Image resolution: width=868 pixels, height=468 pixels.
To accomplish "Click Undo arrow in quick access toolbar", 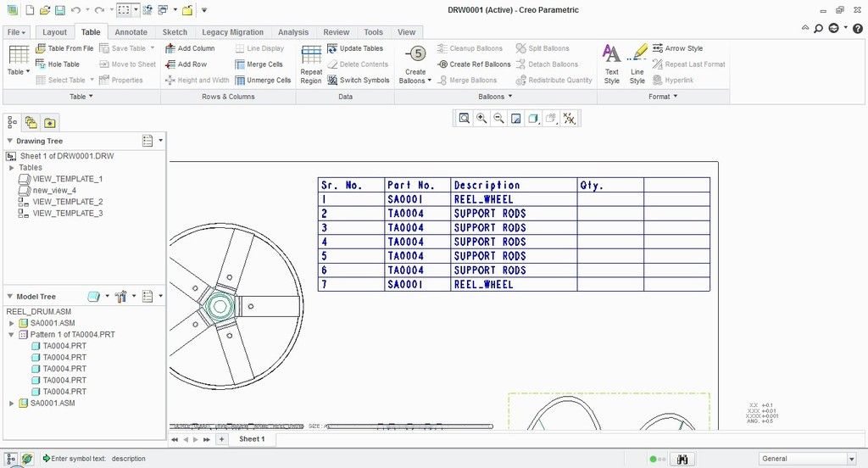I will [75, 10].
